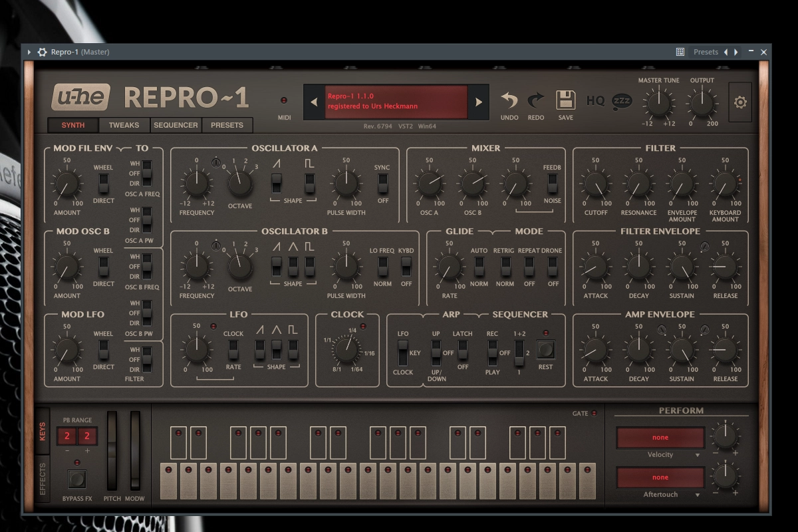Click the MOD FIL ENV WHEEL/DIRECT switch

pos(103,183)
